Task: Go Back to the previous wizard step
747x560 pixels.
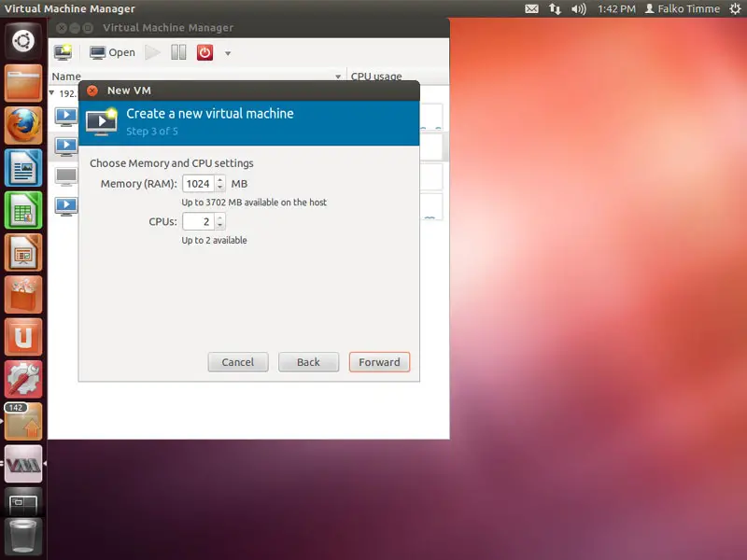Action: click(308, 362)
